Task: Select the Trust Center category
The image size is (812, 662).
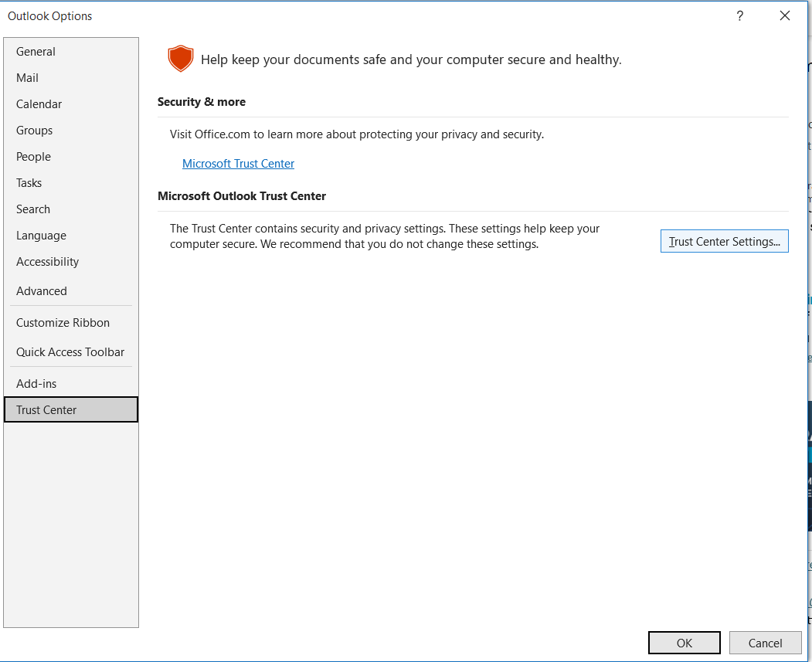Action: [x=71, y=410]
